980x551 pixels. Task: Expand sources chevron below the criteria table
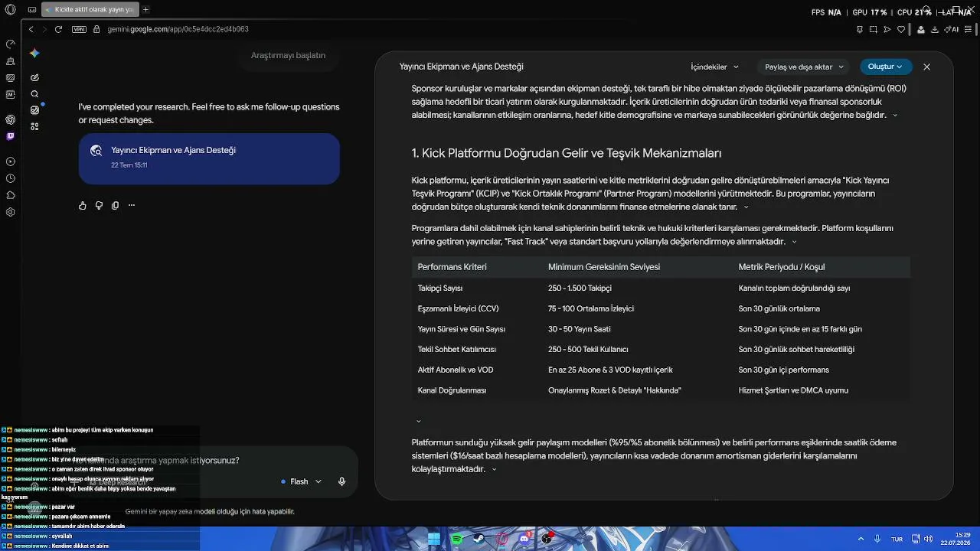pos(418,421)
